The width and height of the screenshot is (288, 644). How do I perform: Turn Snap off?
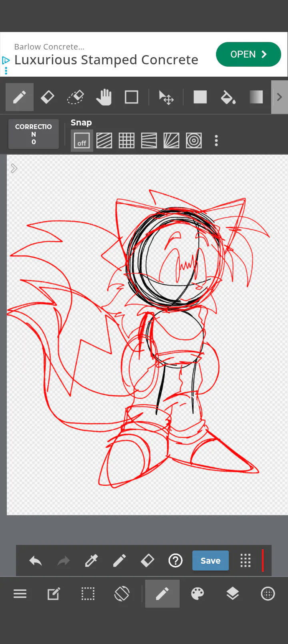tap(82, 141)
